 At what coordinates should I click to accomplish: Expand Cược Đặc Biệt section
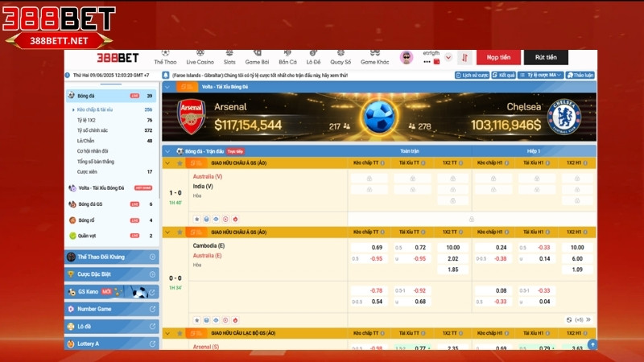pos(112,274)
